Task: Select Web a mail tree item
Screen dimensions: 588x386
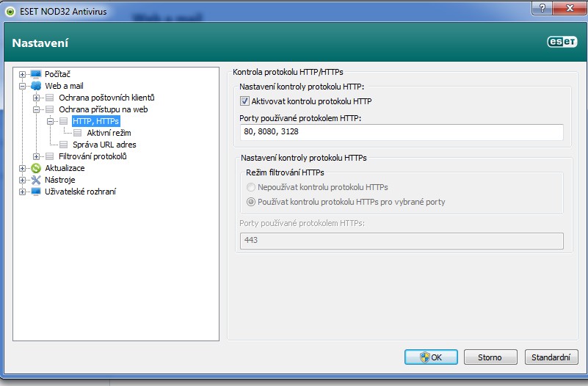Action: [64, 86]
